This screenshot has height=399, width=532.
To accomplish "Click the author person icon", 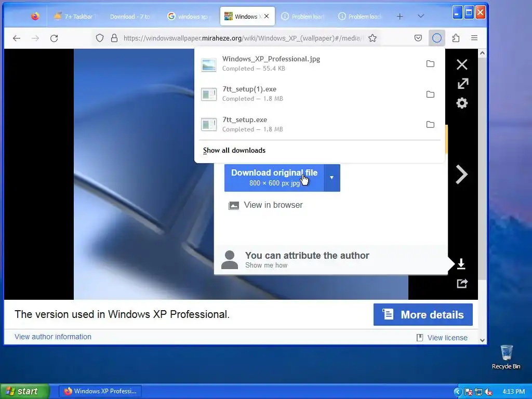I will (x=229, y=260).
